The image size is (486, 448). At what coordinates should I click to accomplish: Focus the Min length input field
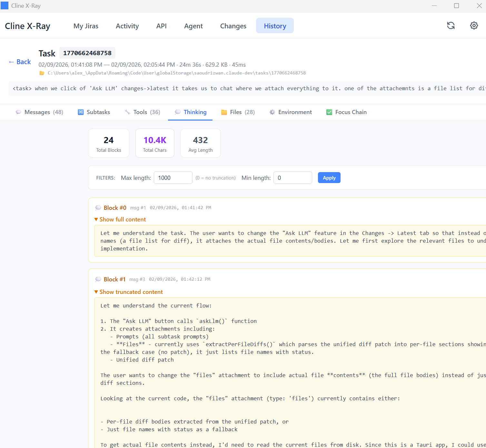click(x=293, y=178)
